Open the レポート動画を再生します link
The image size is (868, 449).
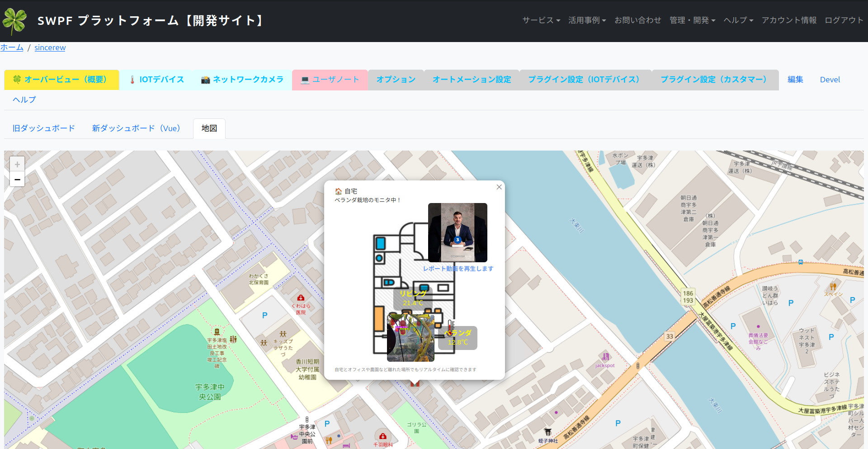[458, 268]
